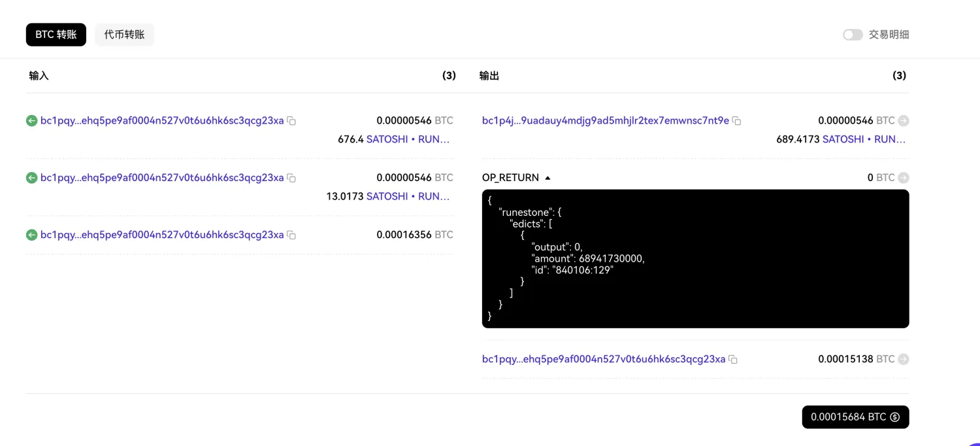The height and width of the screenshot is (446, 980).
Task: Click the arrow icon beside OP_RETURN 0 BTC
Action: coord(904,177)
